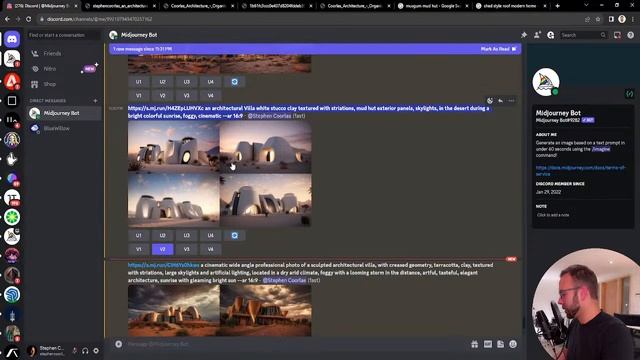
Task: Open the Midjourney Bot conversation
Action: click(x=64, y=113)
